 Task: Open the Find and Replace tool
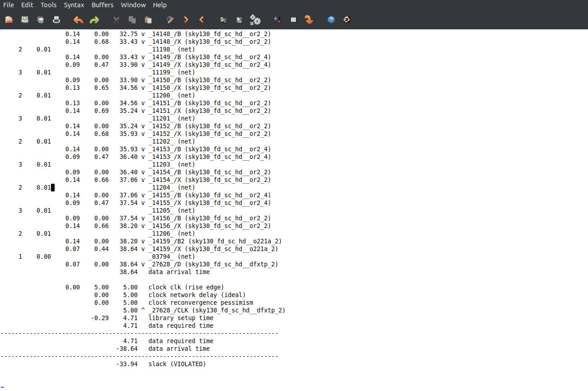point(170,20)
